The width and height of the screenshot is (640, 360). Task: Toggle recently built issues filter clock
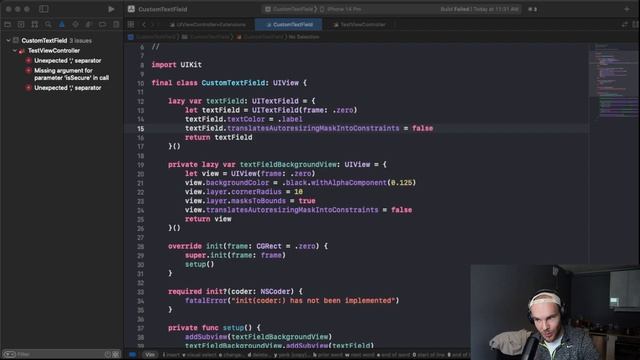point(108,354)
